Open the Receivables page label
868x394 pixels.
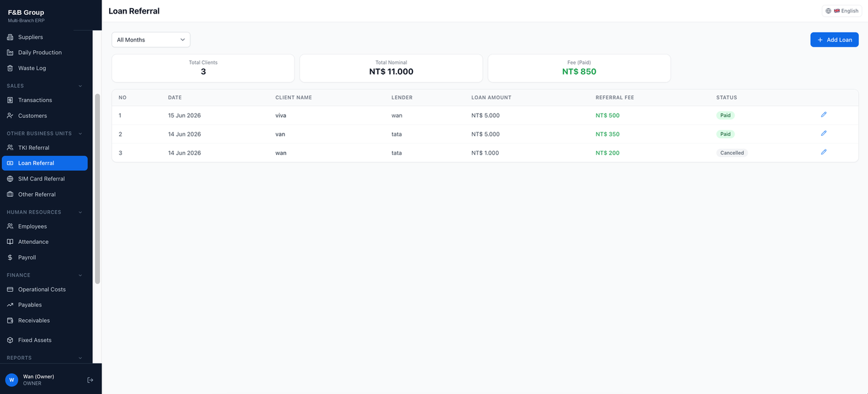click(x=34, y=321)
